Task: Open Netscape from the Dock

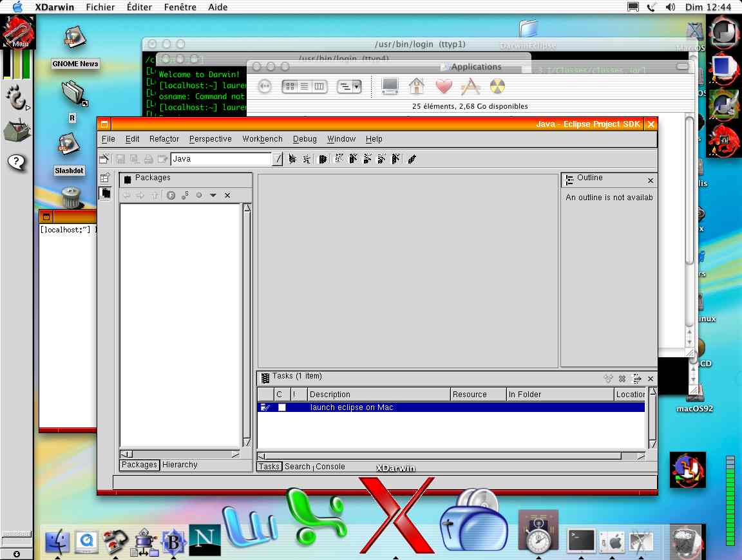Action: coord(204,539)
